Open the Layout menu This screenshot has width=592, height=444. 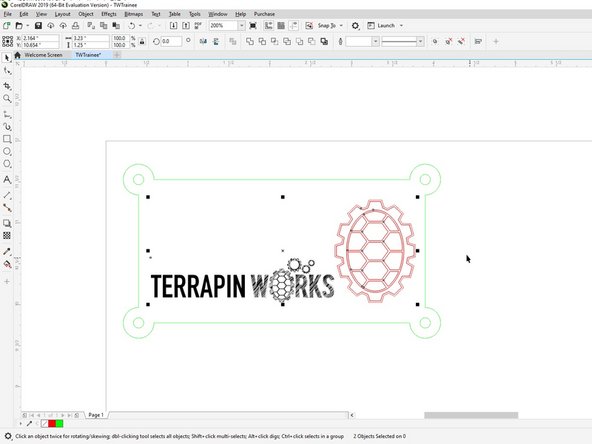63,14
